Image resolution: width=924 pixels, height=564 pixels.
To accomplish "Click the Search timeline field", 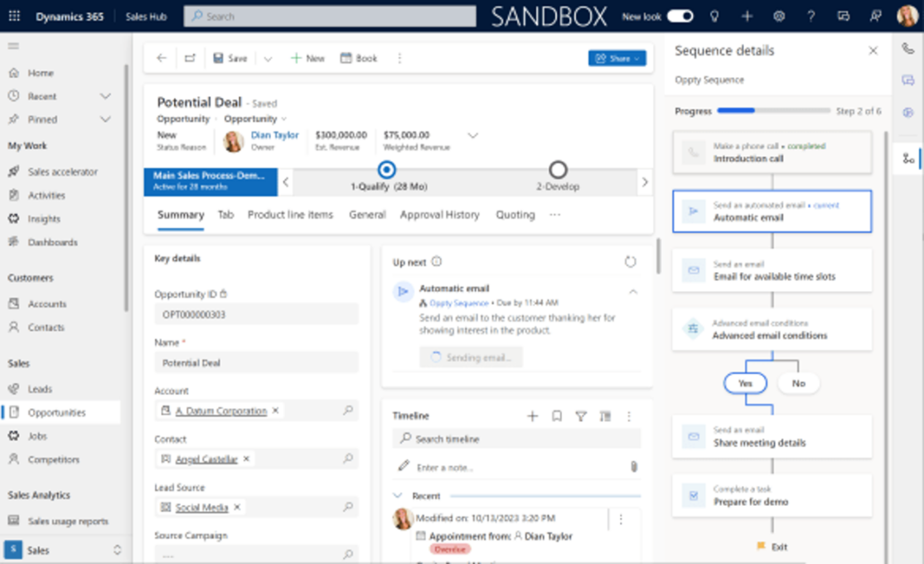I will 516,439.
